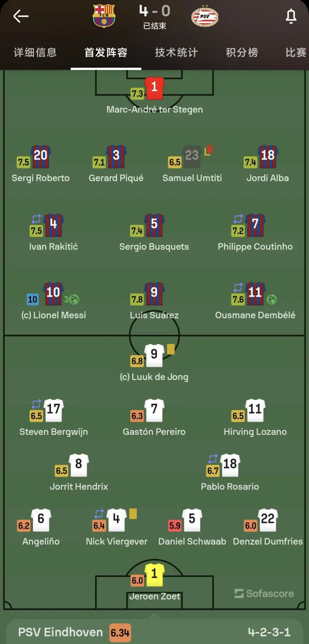Tap the notification bell icon
Viewport: 309px width, 644px height.
click(291, 16)
